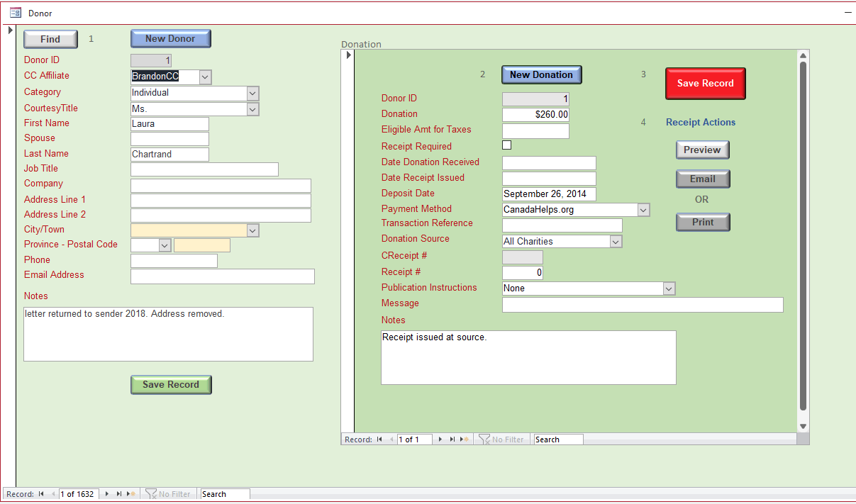The image size is (856, 504).
Task: Go to previous donor record in bottom navigator
Action: coord(52,494)
